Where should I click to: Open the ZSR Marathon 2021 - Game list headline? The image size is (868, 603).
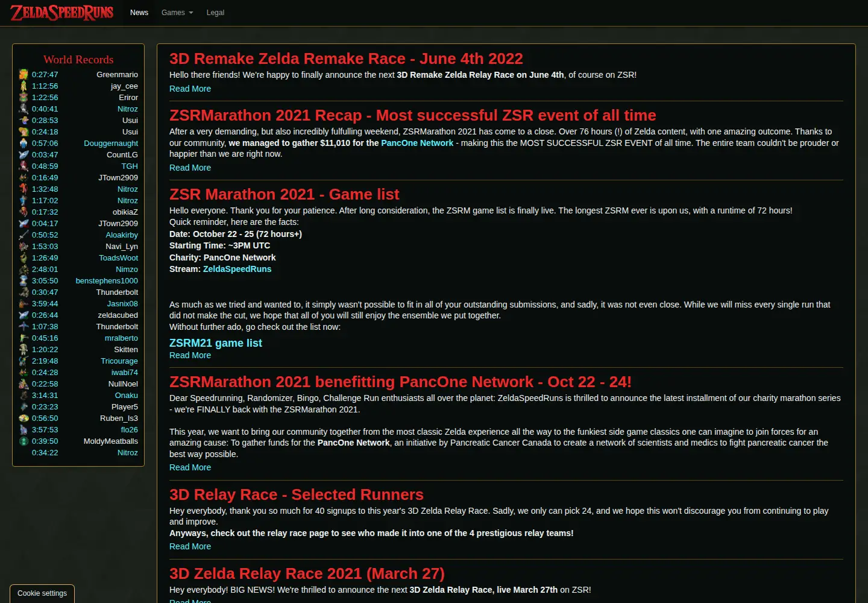[x=285, y=194]
